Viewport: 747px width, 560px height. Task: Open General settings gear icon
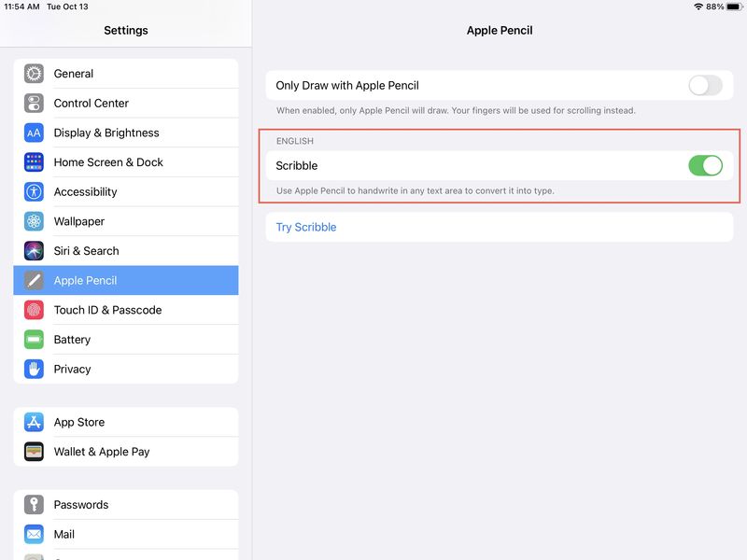pos(34,74)
